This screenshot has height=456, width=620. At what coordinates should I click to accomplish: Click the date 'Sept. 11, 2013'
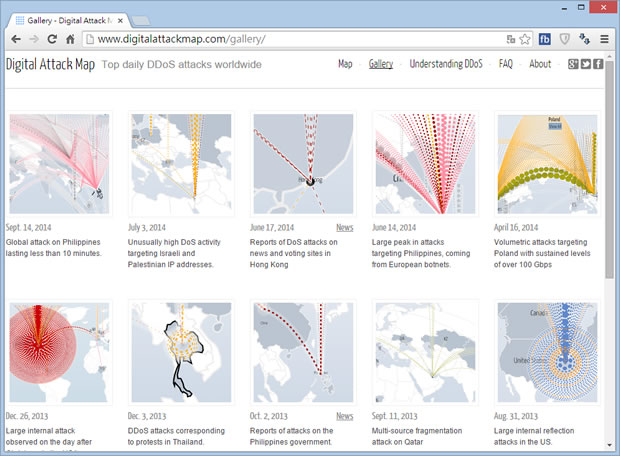pos(395,416)
